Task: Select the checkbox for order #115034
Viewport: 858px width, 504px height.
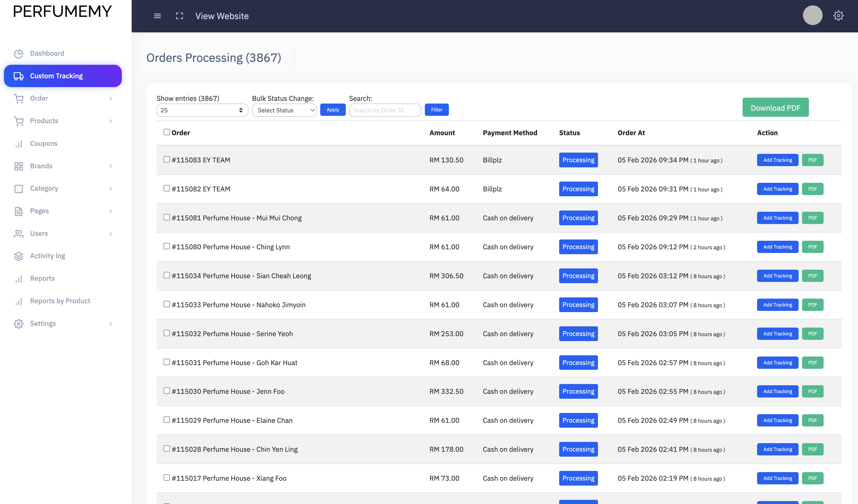Action: [166, 275]
